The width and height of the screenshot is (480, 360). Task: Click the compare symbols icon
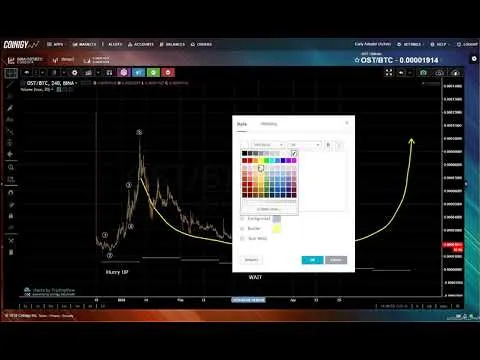tap(109, 73)
